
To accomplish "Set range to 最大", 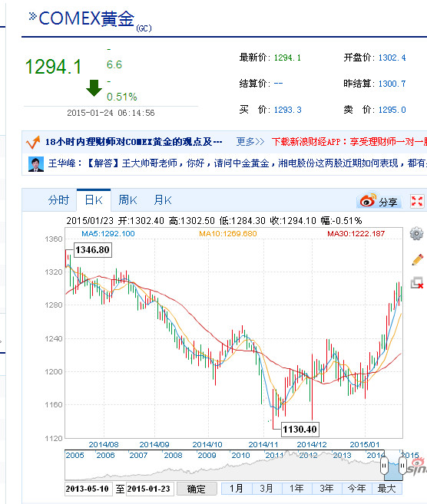I will [386, 489].
